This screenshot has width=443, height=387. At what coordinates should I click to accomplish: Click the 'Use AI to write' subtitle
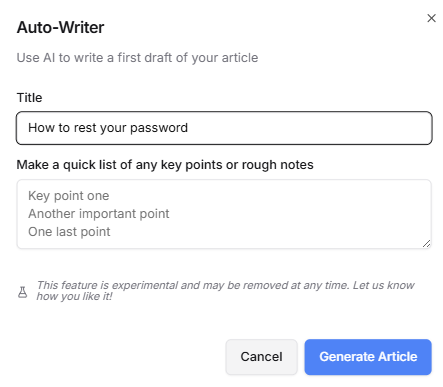click(137, 58)
